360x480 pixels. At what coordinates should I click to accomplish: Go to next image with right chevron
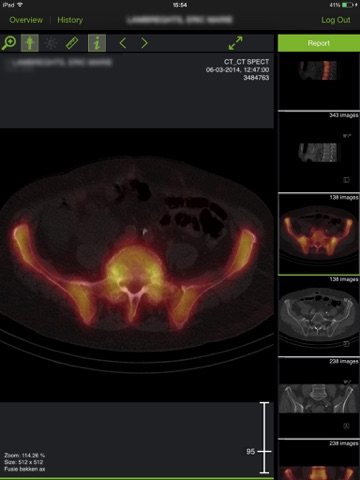[x=144, y=43]
